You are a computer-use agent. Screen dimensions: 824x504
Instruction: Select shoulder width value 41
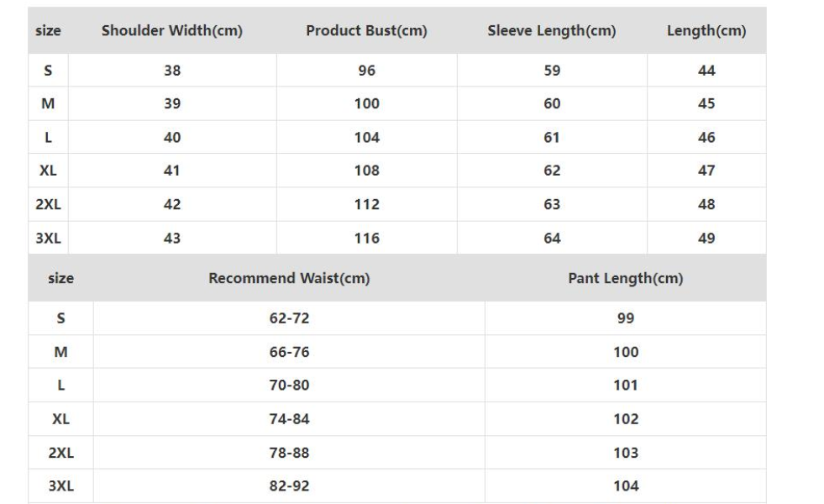171,171
